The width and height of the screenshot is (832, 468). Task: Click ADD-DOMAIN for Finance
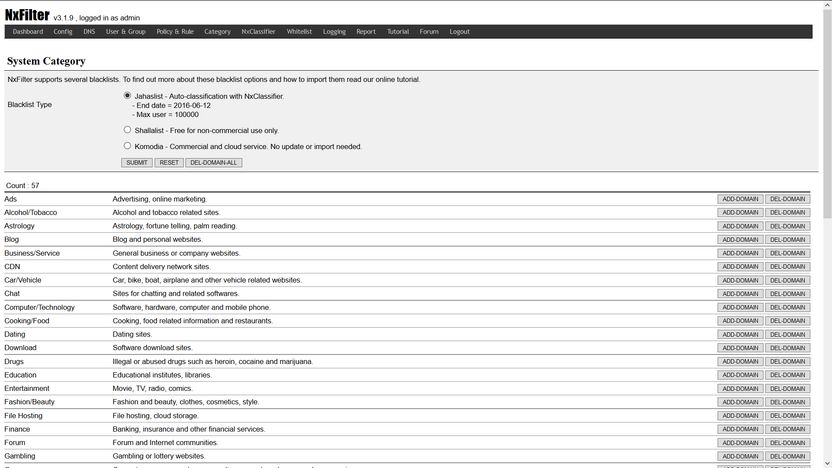[x=740, y=429]
